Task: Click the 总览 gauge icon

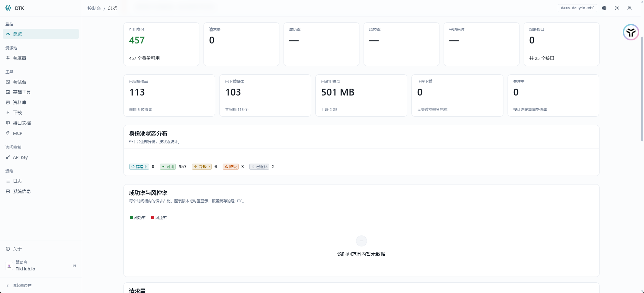Action: (x=8, y=34)
